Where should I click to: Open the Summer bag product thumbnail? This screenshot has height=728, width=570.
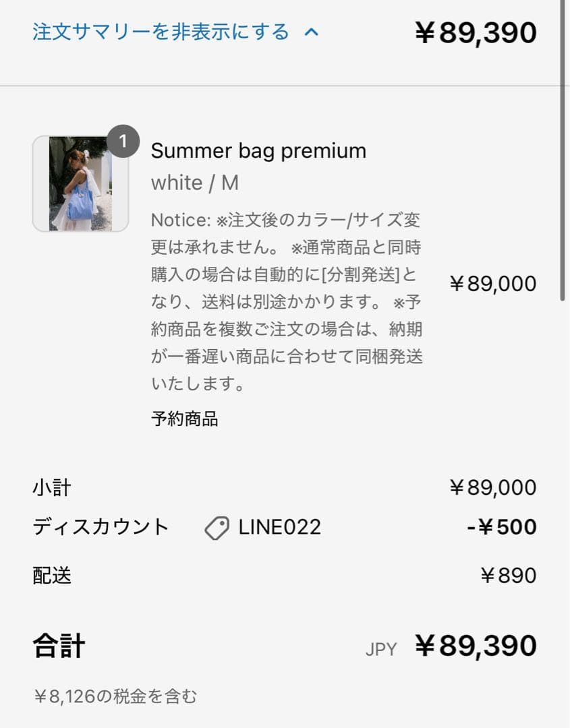point(80,183)
